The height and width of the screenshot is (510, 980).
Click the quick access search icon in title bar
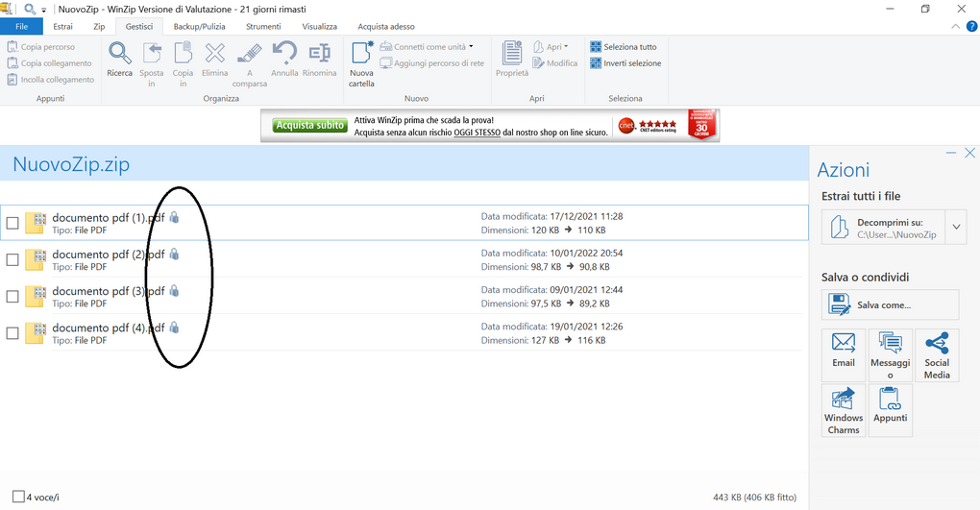tap(30, 10)
